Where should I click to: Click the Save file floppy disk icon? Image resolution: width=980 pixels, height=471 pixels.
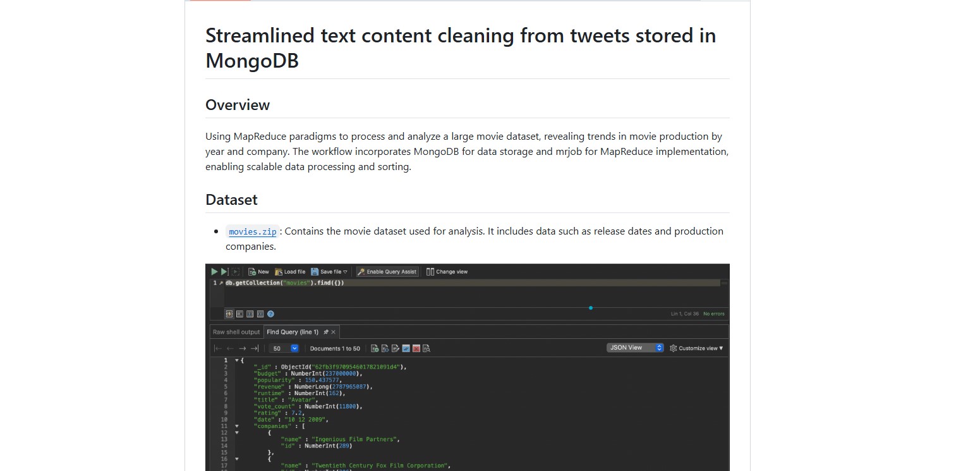315,272
